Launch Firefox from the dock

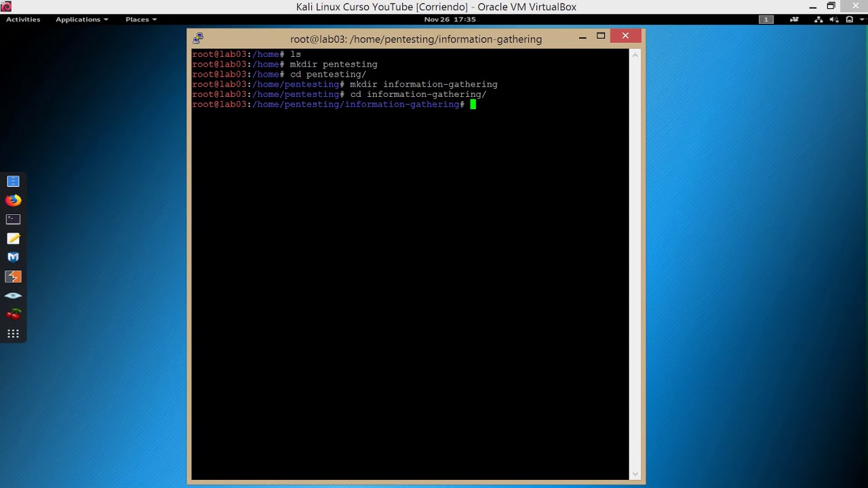[13, 200]
